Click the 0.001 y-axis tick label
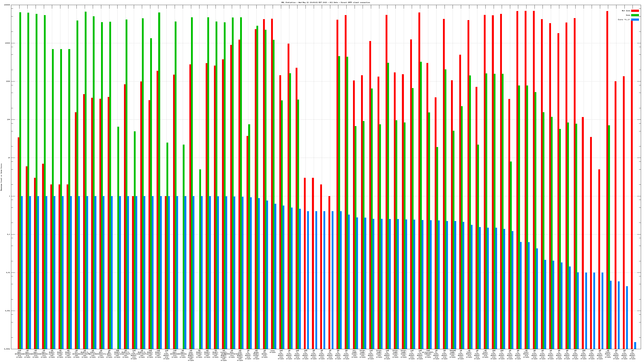 tap(7, 311)
